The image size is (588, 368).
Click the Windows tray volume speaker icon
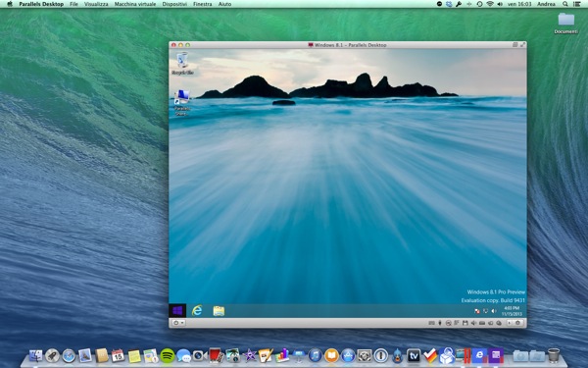click(494, 311)
